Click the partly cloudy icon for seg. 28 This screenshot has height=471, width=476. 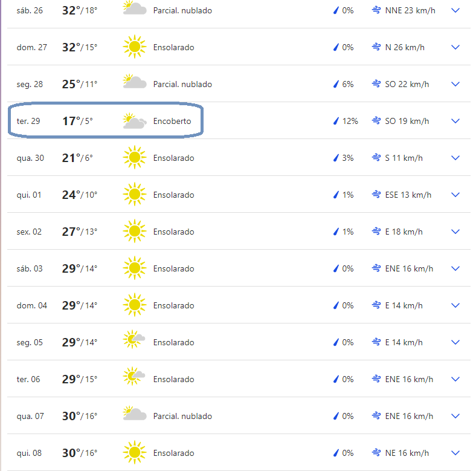(135, 81)
